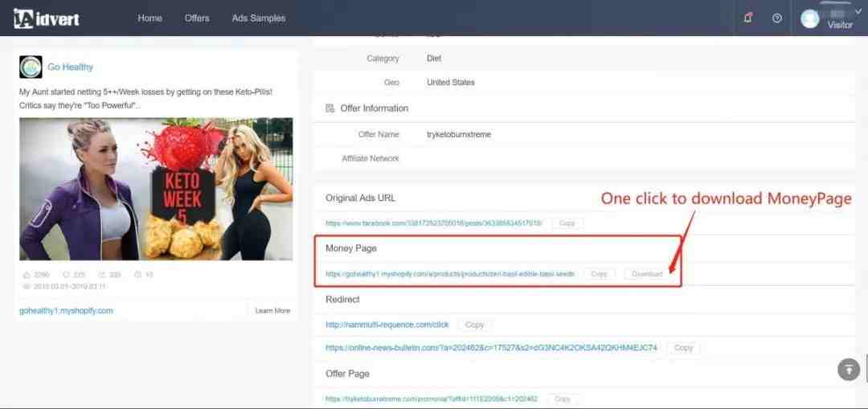Copy the online-news-bulletin.com redirect URL
The image size is (868, 409).
683,348
